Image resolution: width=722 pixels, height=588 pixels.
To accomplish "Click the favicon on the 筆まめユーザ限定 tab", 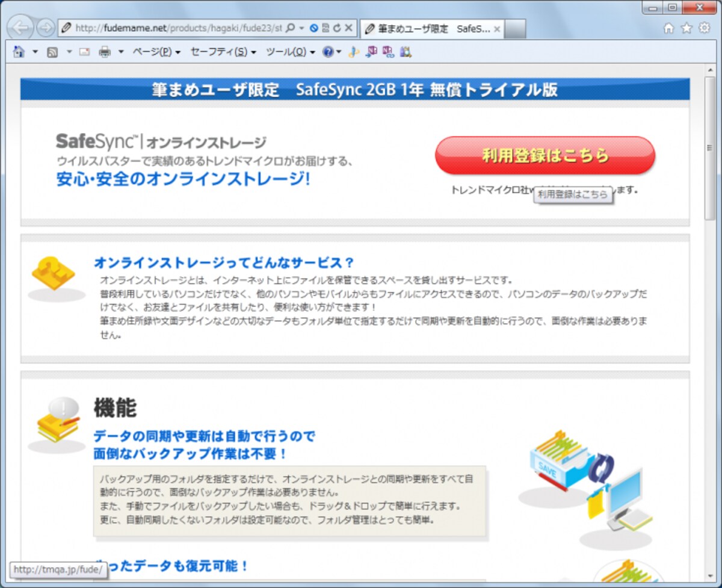I will point(369,29).
